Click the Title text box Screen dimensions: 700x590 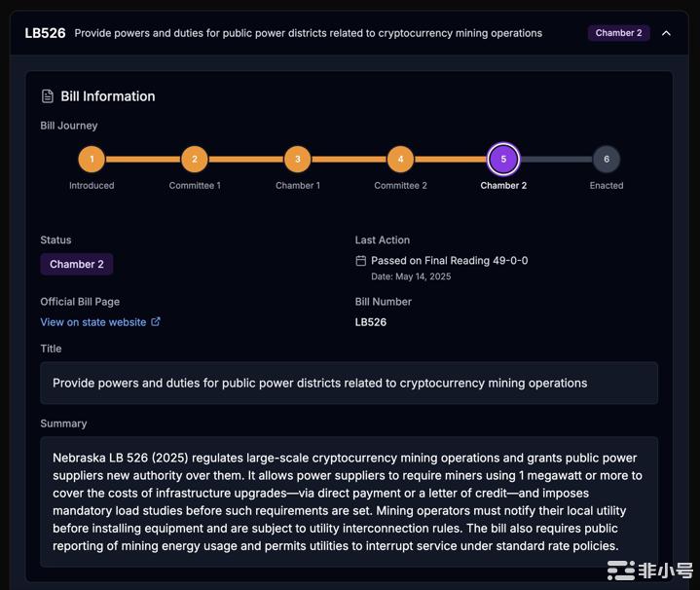coord(350,383)
